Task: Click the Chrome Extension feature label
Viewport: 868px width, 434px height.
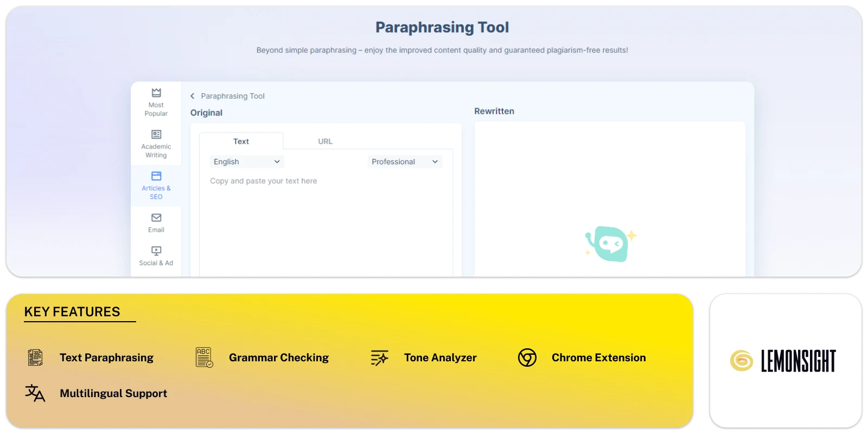Action: coord(598,358)
